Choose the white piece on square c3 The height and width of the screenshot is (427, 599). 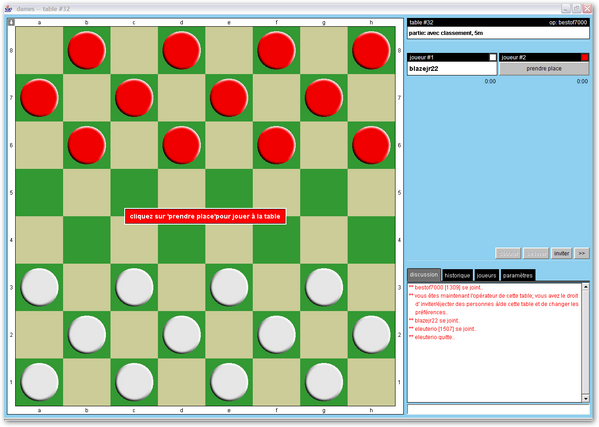click(x=134, y=287)
